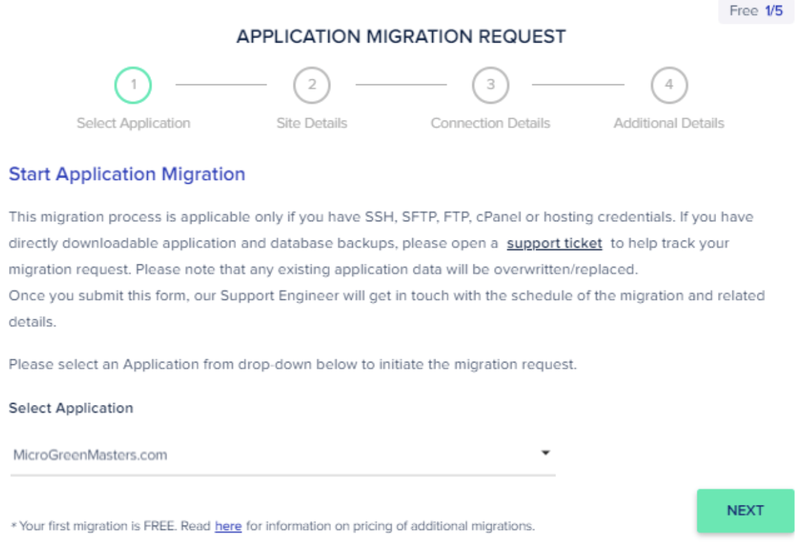
Task: Click the Select Application field label
Action: tap(71, 408)
